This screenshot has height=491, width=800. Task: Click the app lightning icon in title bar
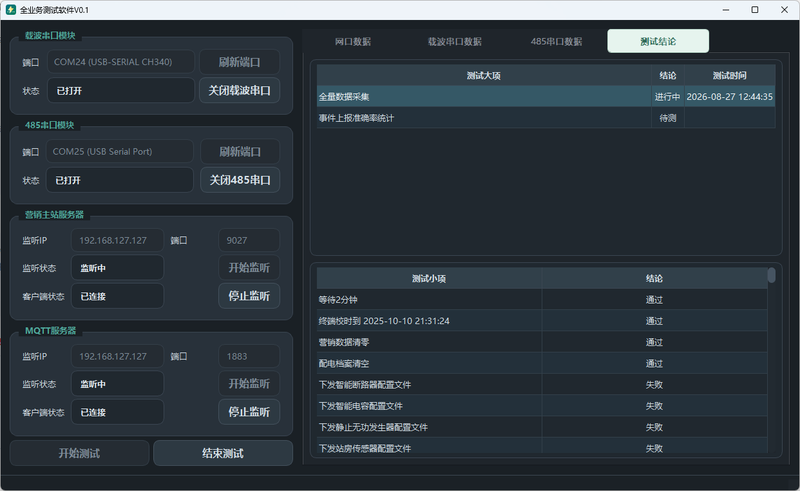10,10
